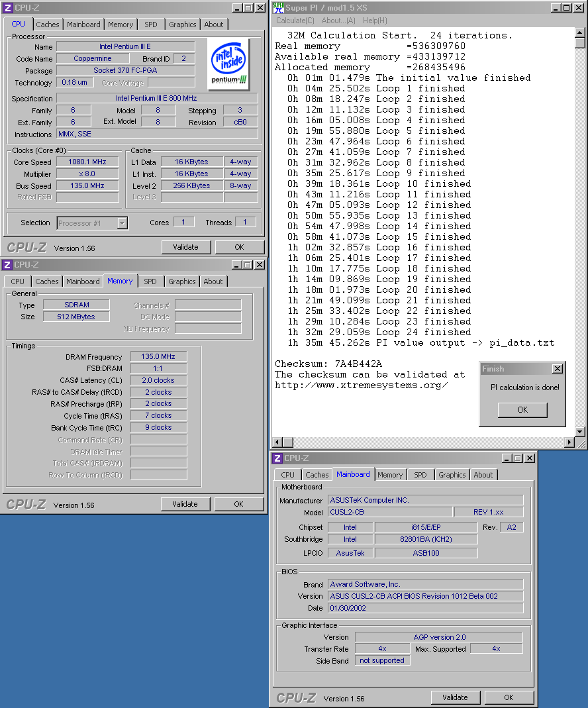The height and width of the screenshot is (708, 588).
Task: Click Validate in the memory CPU-Z window
Action: (x=185, y=504)
